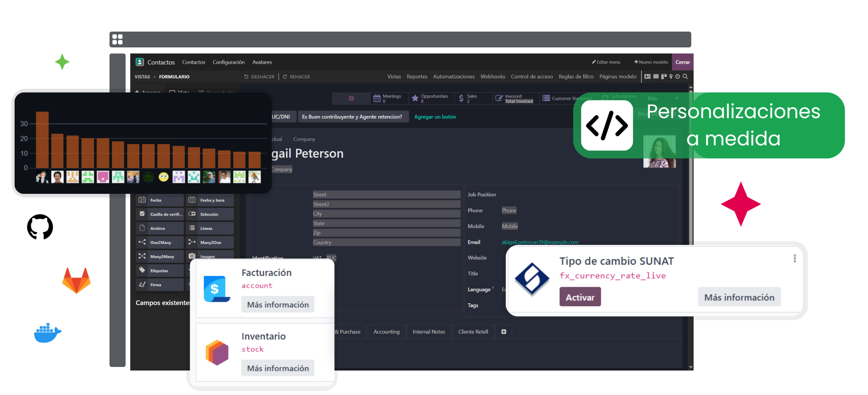This screenshot has width=868, height=395.
Task: Click the Inventario module icon
Action: (217, 352)
